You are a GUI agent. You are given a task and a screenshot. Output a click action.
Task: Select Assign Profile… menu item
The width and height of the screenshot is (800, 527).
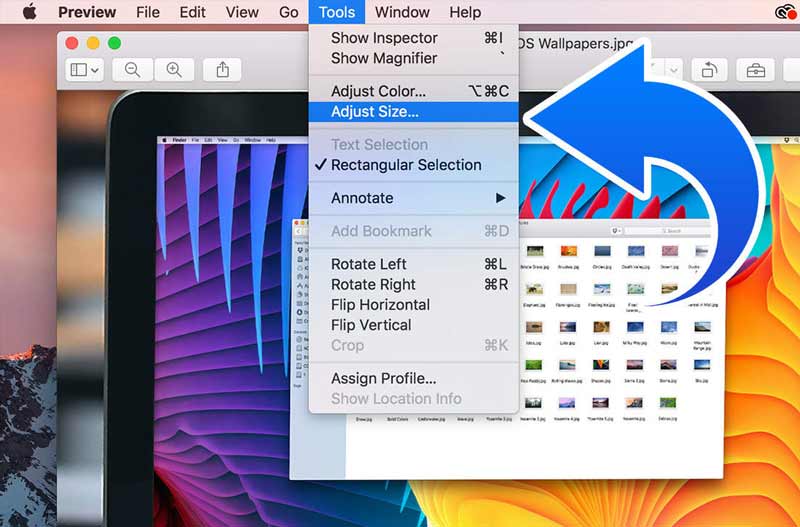pos(414,379)
